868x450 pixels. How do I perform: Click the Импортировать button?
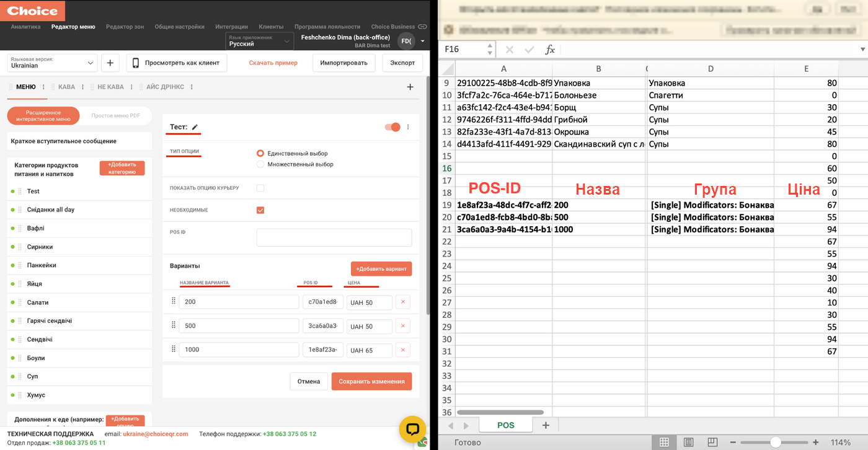343,63
